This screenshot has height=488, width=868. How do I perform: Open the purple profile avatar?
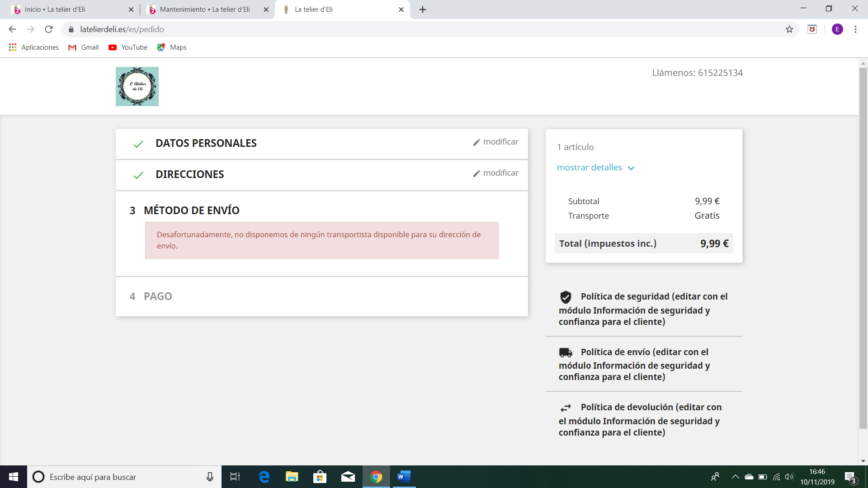click(837, 29)
